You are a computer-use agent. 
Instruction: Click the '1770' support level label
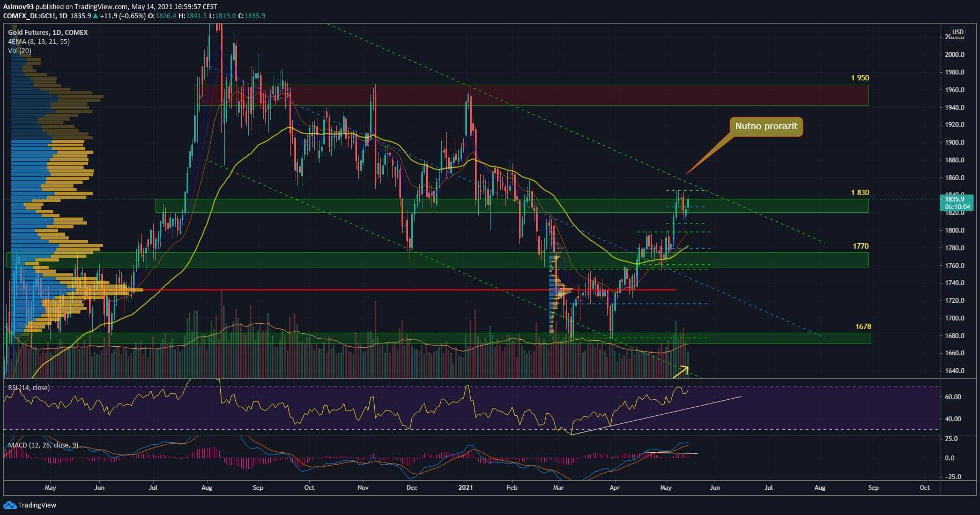pos(860,246)
